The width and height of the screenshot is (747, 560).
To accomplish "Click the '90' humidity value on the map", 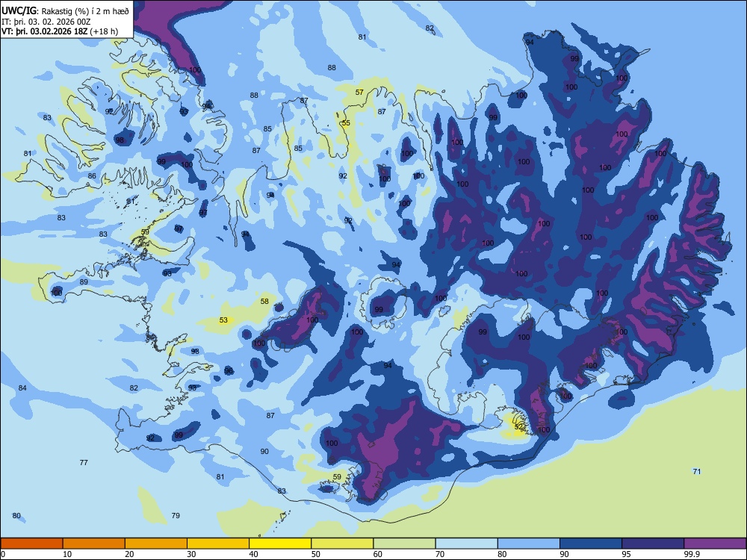I will pyautogui.click(x=264, y=451).
